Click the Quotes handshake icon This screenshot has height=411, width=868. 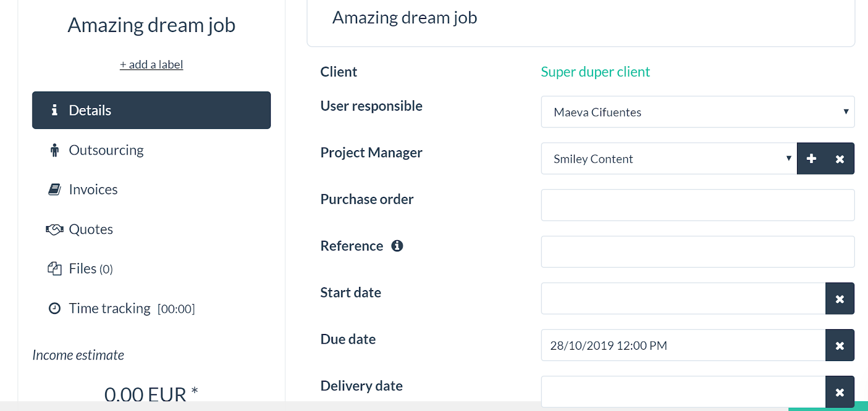[54, 229]
